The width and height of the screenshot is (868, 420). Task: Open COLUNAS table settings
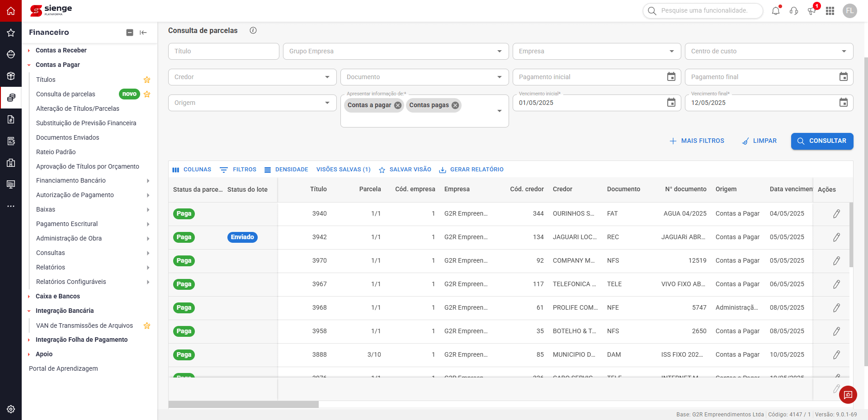tap(192, 170)
